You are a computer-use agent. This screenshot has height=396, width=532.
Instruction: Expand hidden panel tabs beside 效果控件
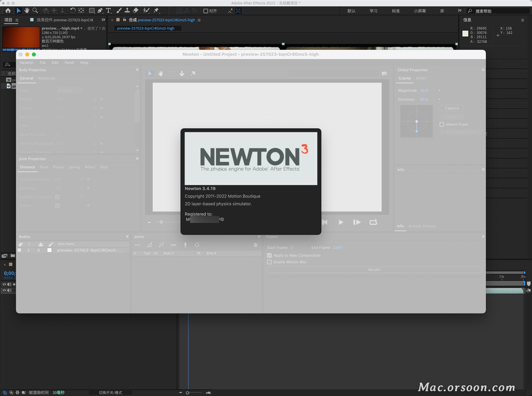coord(103,20)
